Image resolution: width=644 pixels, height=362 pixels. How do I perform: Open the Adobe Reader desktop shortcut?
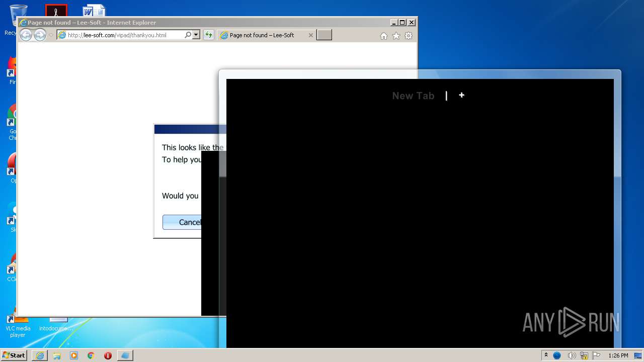pos(56,11)
